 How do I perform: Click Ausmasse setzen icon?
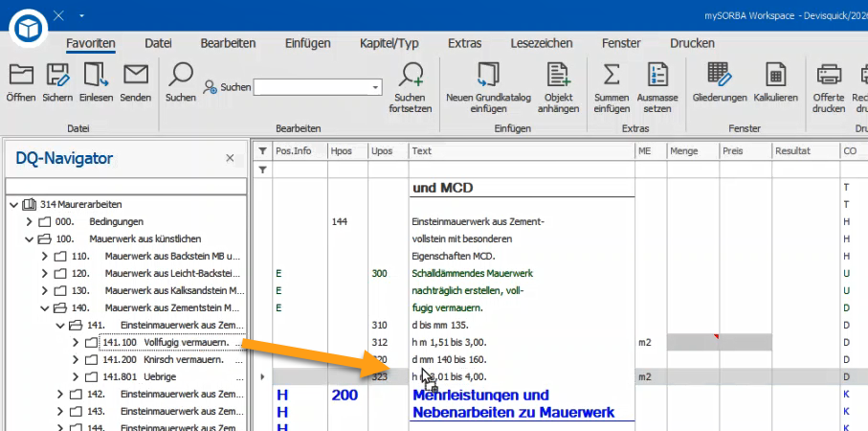(x=657, y=75)
